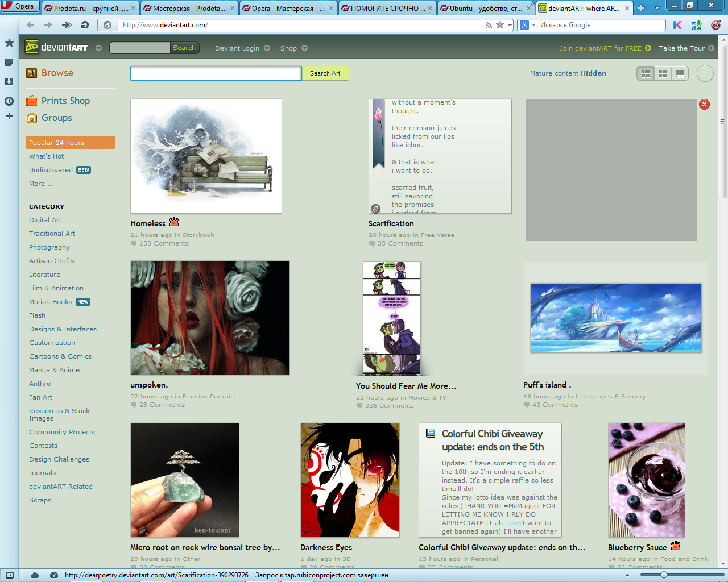The width and height of the screenshot is (728, 582).
Task: Click the Opera Link cloud icon in status bar
Action: (35, 575)
